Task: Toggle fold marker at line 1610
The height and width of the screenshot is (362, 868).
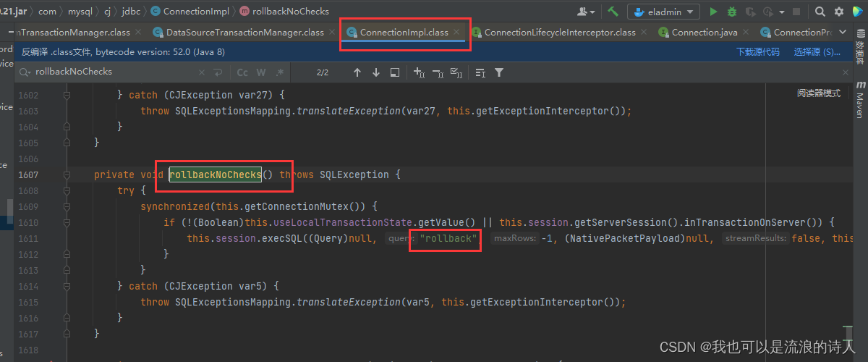Action: point(67,222)
